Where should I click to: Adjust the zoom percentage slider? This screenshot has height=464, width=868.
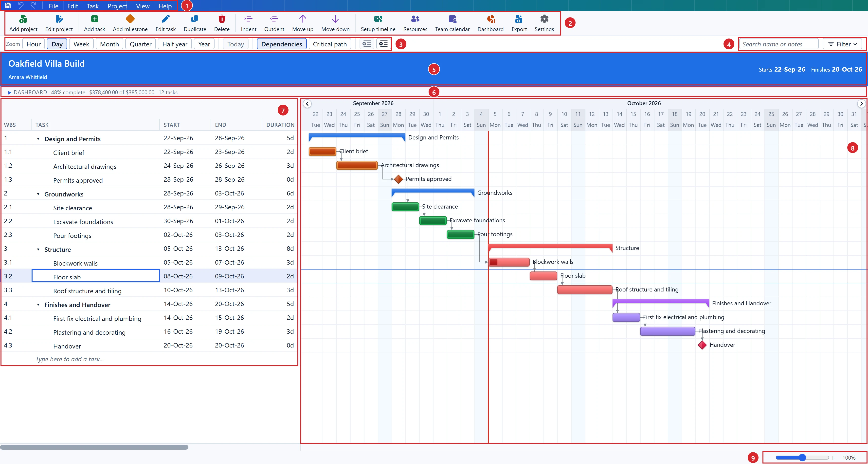(x=802, y=458)
